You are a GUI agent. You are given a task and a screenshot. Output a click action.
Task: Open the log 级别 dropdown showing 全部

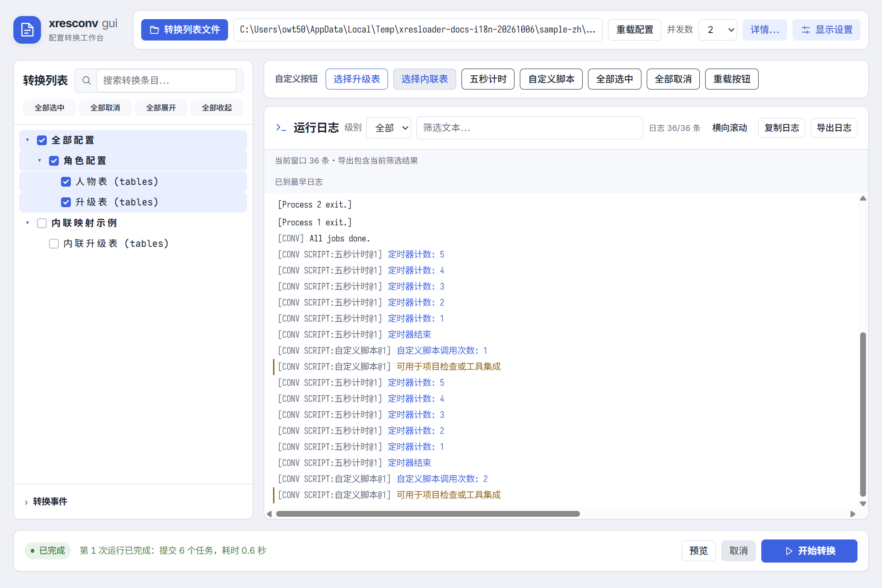388,128
